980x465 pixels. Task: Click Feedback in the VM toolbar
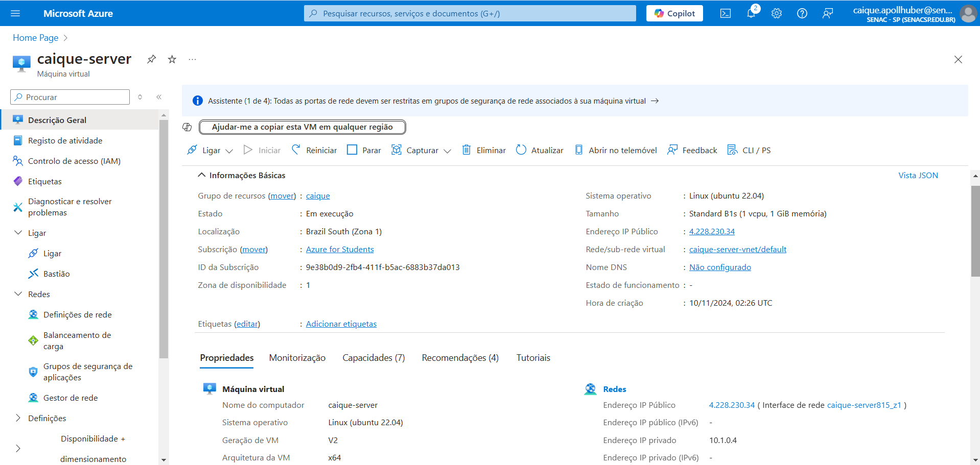692,150
